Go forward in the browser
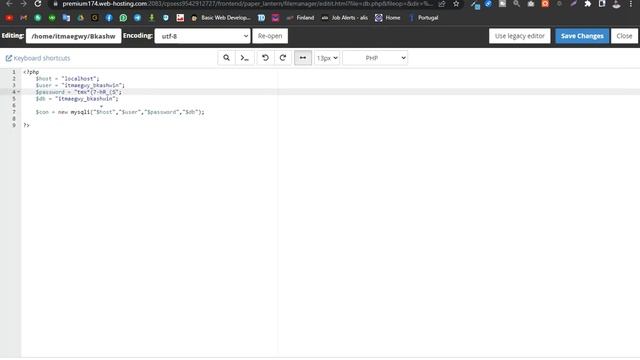Screen dimensions: 640x360 point(23,4)
